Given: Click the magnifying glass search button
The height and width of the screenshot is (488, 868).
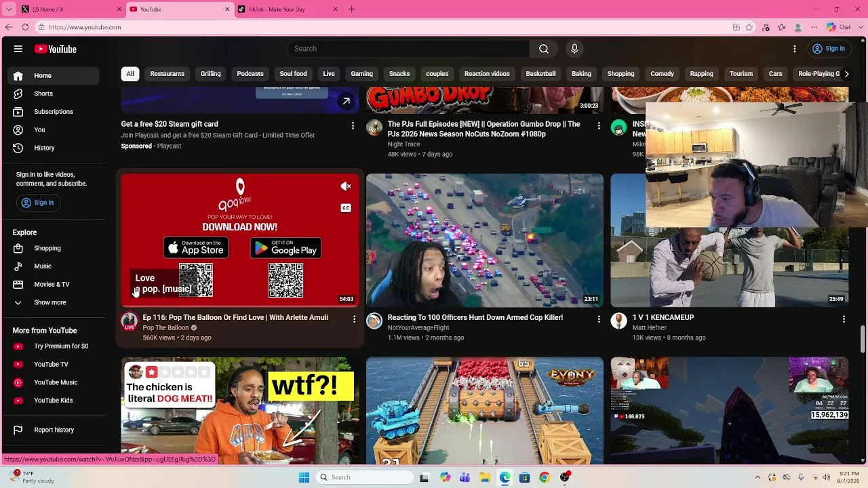Looking at the screenshot, I should [544, 49].
